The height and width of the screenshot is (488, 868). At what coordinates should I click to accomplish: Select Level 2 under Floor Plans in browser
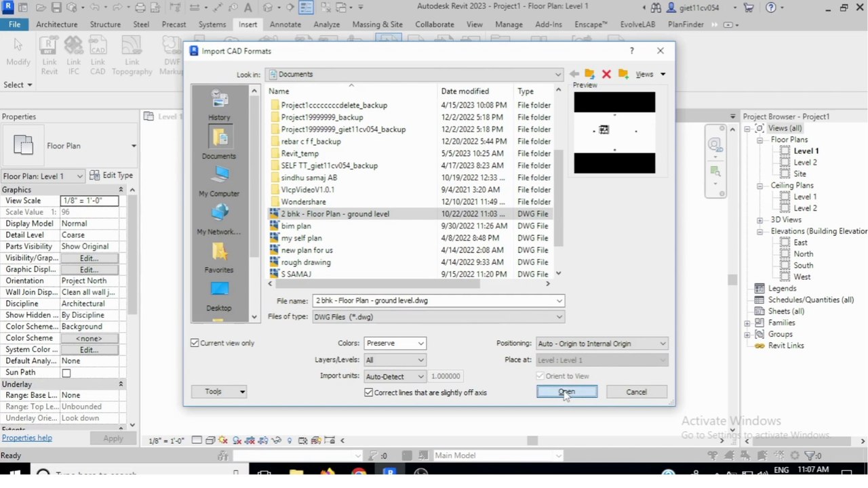[x=805, y=163]
